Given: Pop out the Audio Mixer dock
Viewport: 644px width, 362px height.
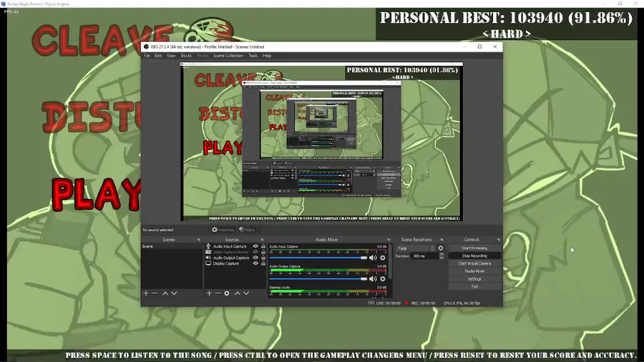Looking at the screenshot, I should point(389,240).
